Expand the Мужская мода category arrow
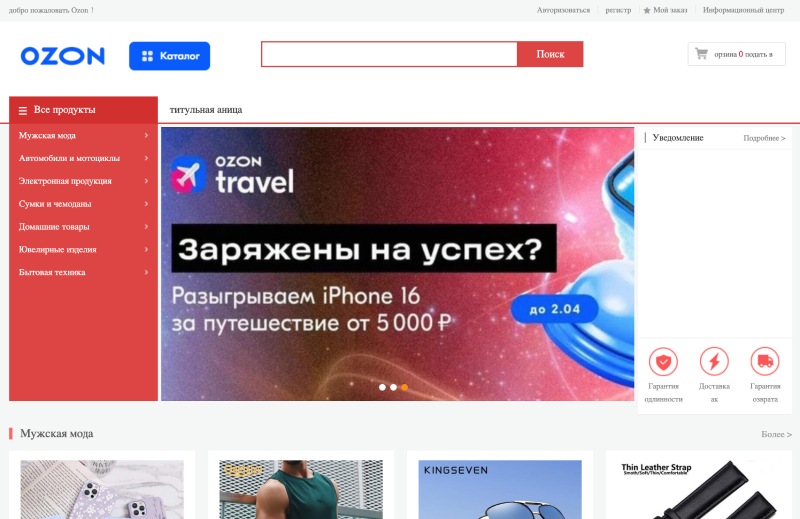The height and width of the screenshot is (519, 800). (x=146, y=135)
